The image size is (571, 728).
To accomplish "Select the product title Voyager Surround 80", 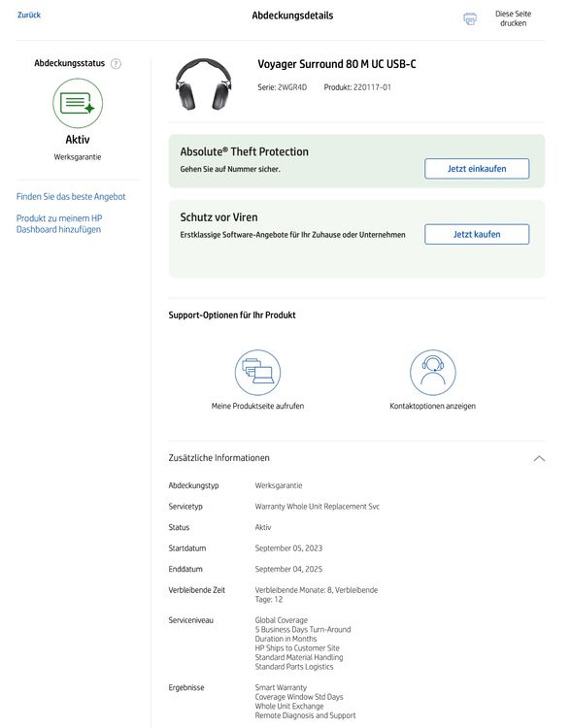I will click(337, 64).
